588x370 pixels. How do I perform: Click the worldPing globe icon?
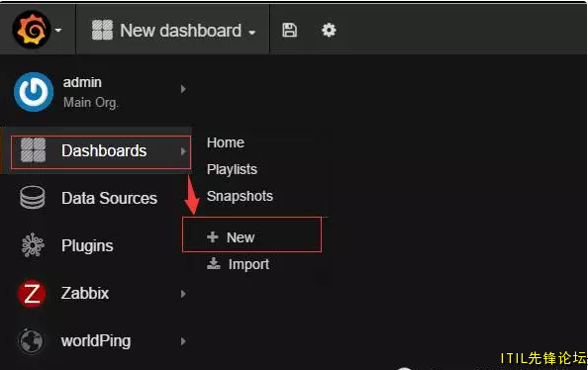tap(31, 340)
